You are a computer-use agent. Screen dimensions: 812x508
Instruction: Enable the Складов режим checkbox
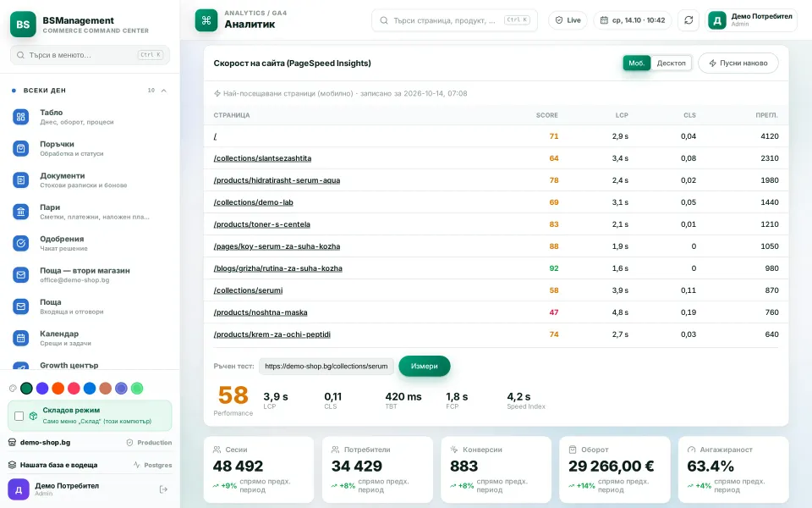click(19, 416)
